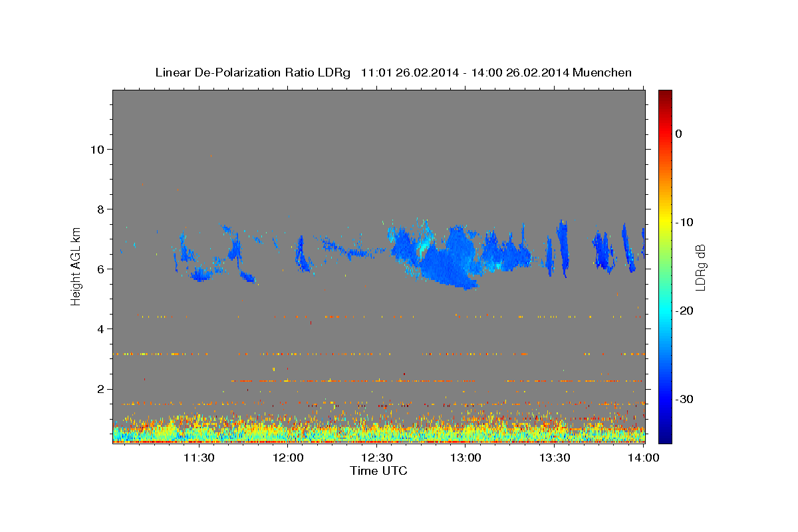Click the 'Time UTC' axis title
The height and width of the screenshot is (532, 798).
point(378,471)
